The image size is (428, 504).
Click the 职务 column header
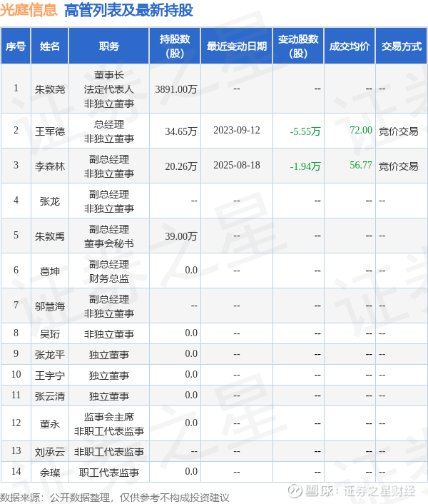(x=109, y=46)
